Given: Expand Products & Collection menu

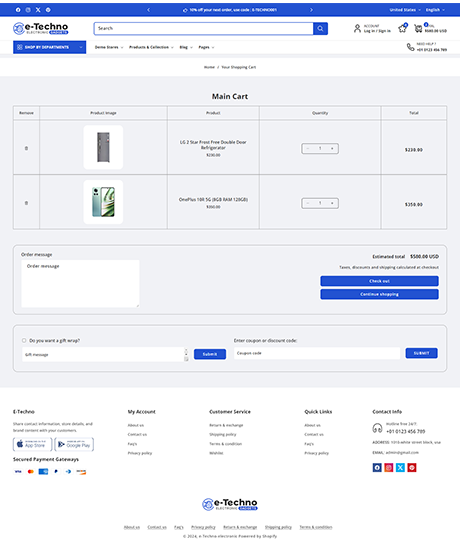Looking at the screenshot, I should (x=151, y=47).
